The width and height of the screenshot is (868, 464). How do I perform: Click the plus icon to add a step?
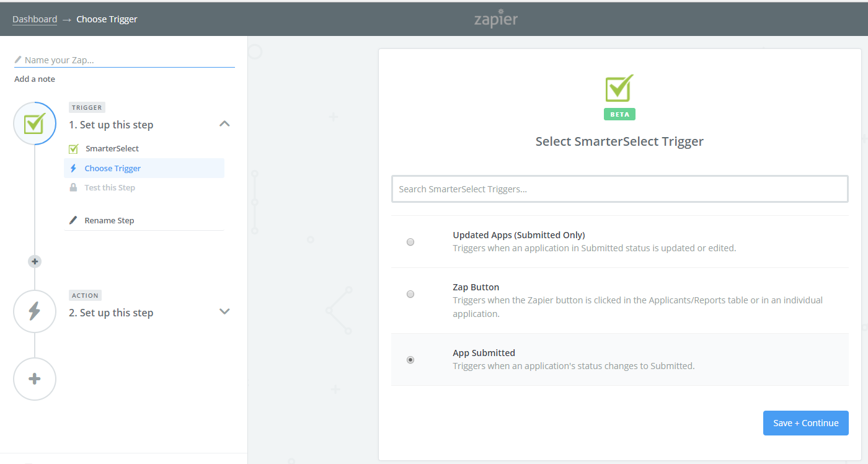[34, 378]
